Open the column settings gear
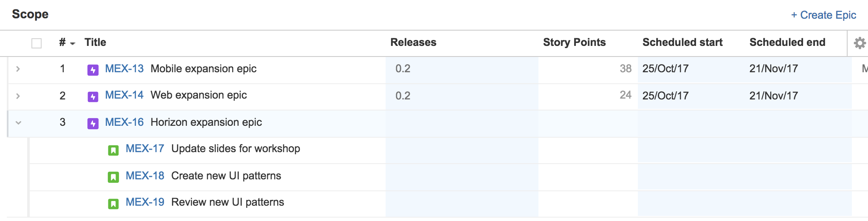 click(860, 43)
